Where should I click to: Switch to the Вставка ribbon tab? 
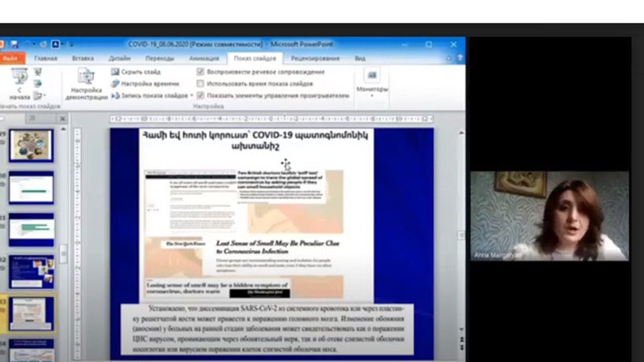point(83,58)
